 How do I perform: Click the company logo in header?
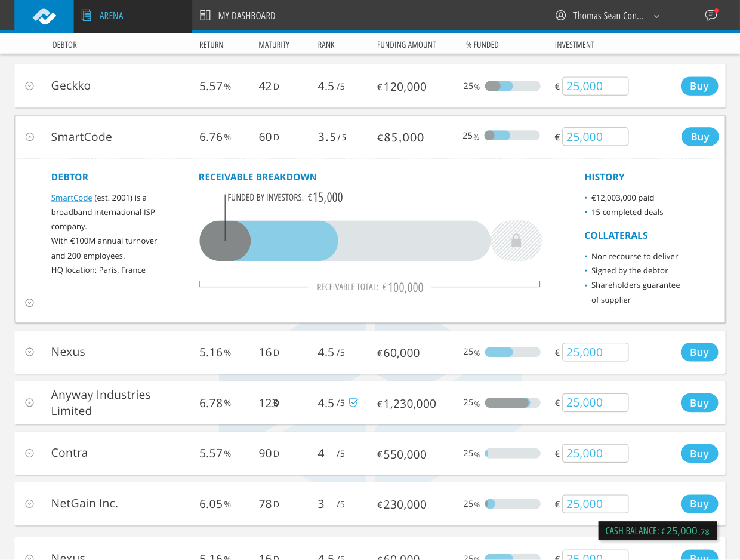click(44, 16)
